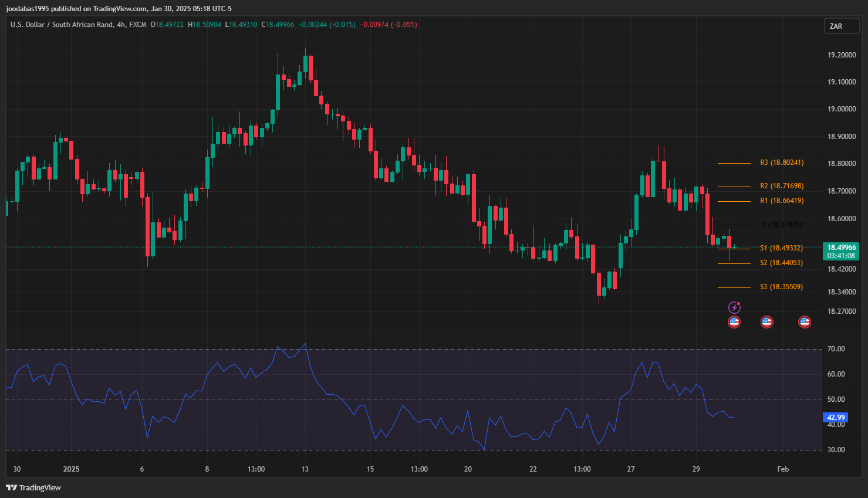Click the 2025 date on time axis
Image resolution: width=868 pixels, height=498 pixels.
71,469
